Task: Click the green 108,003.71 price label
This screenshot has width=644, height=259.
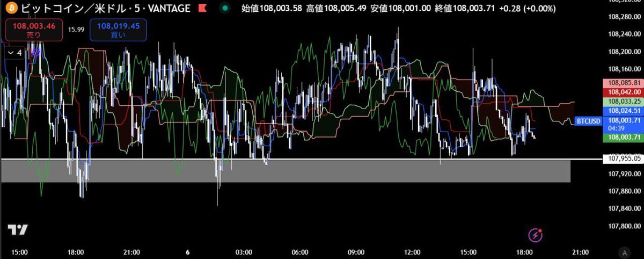Action: coord(623,138)
